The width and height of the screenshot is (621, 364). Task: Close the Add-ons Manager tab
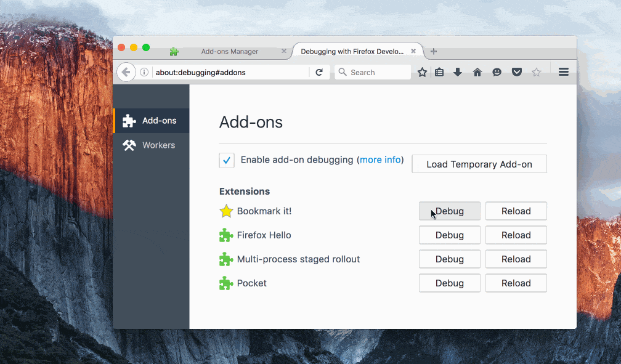coord(284,51)
